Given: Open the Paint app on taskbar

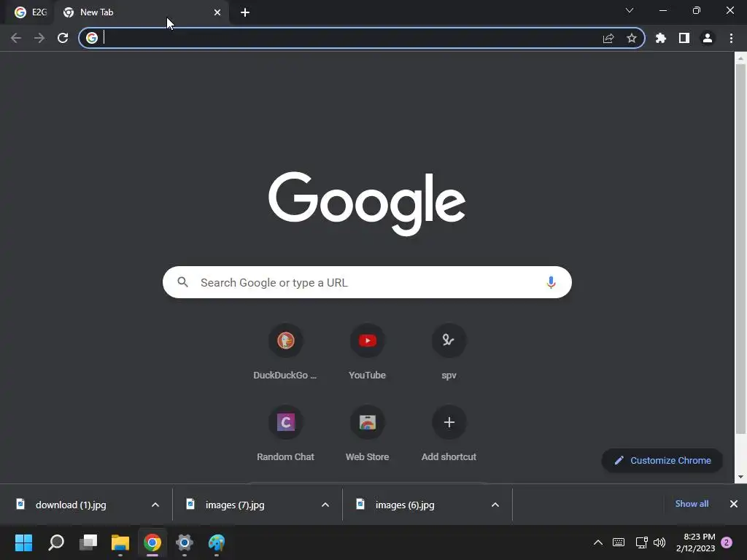Looking at the screenshot, I should click(x=216, y=542).
